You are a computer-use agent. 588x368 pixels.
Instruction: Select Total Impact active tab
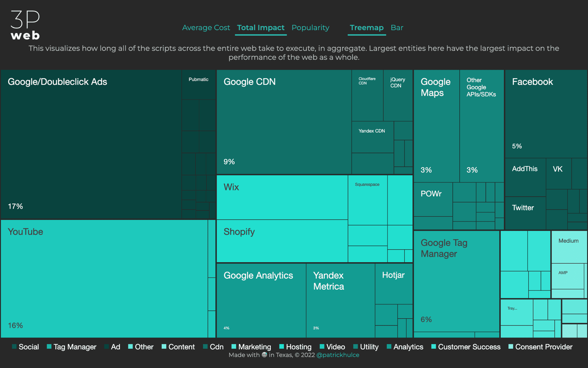pyautogui.click(x=260, y=28)
